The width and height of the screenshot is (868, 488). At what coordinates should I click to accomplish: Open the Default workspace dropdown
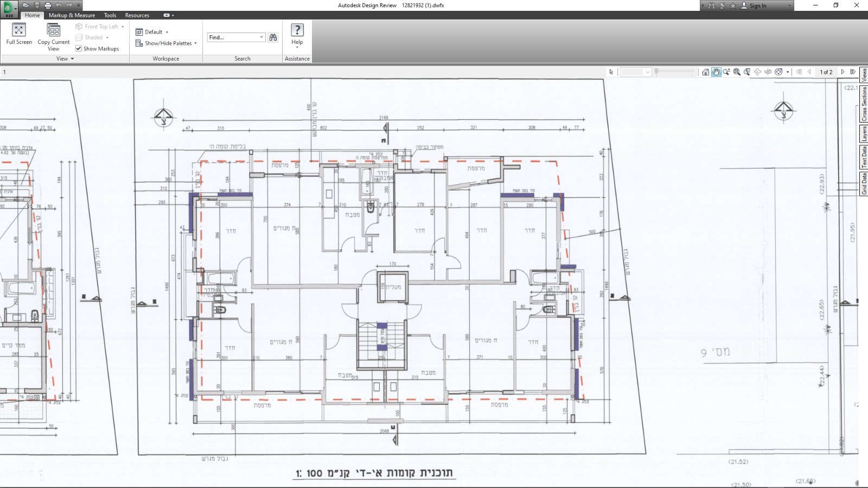click(152, 32)
